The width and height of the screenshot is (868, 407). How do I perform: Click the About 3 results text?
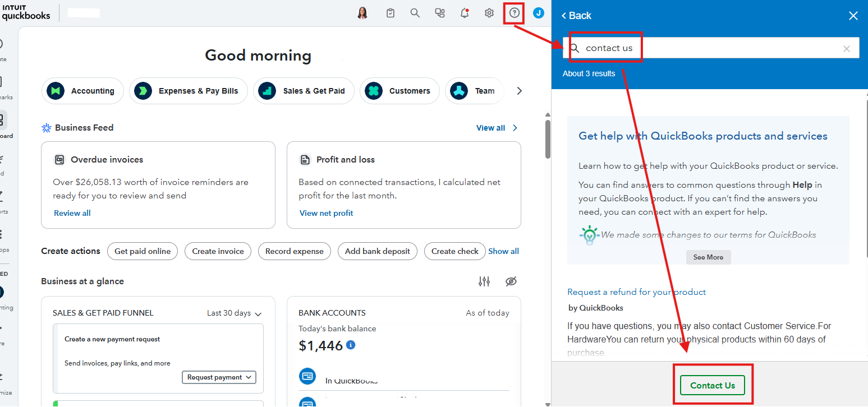click(589, 73)
